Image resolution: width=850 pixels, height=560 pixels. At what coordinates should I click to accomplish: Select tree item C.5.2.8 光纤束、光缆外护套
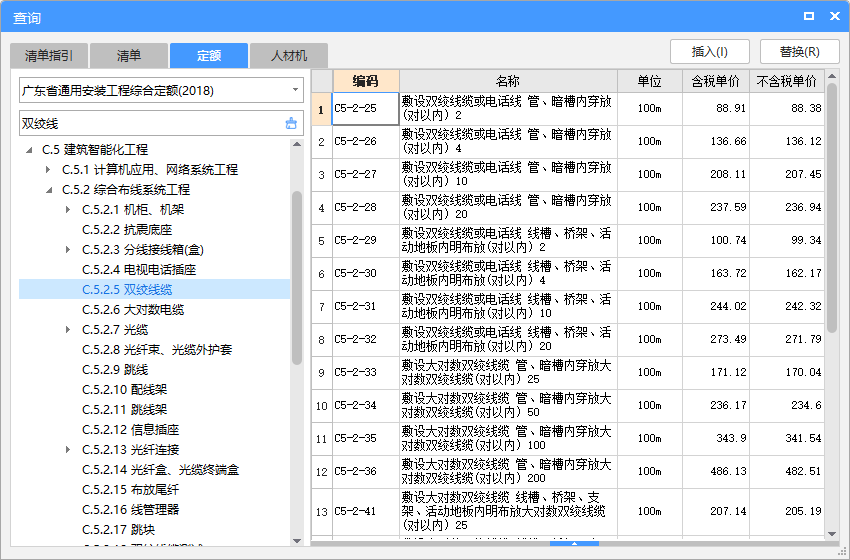point(157,350)
